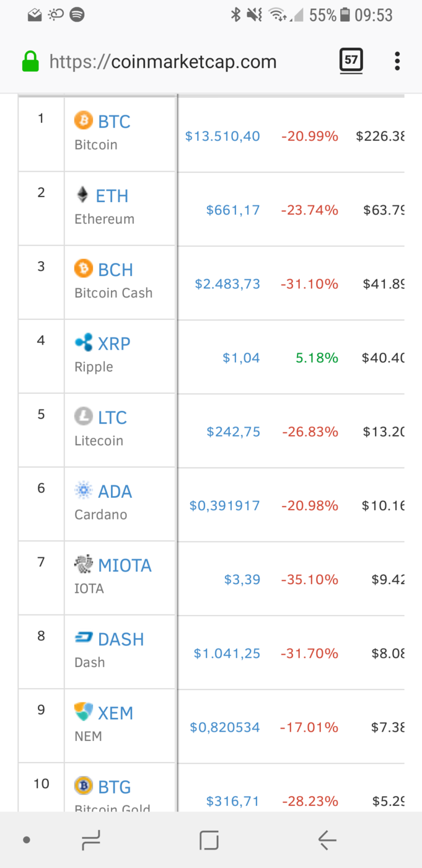
Task: View the green secure padlock site info
Action: point(30,61)
